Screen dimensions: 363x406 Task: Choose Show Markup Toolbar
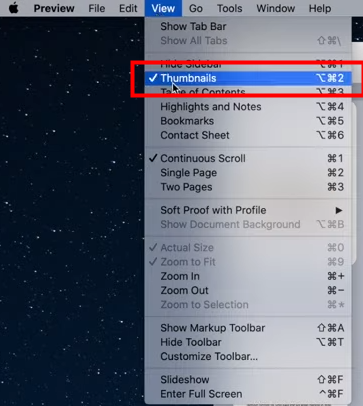(x=248, y=328)
